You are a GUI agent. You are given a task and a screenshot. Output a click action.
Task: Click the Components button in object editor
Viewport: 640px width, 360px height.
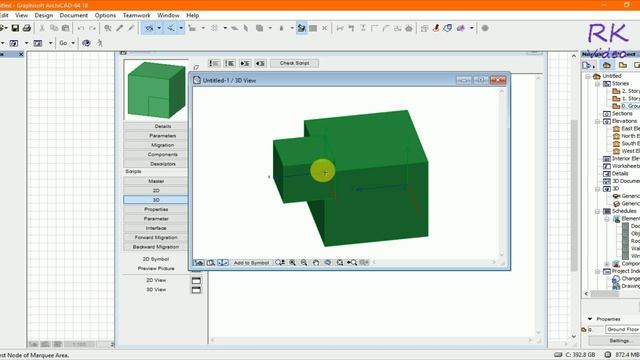[x=156, y=155]
